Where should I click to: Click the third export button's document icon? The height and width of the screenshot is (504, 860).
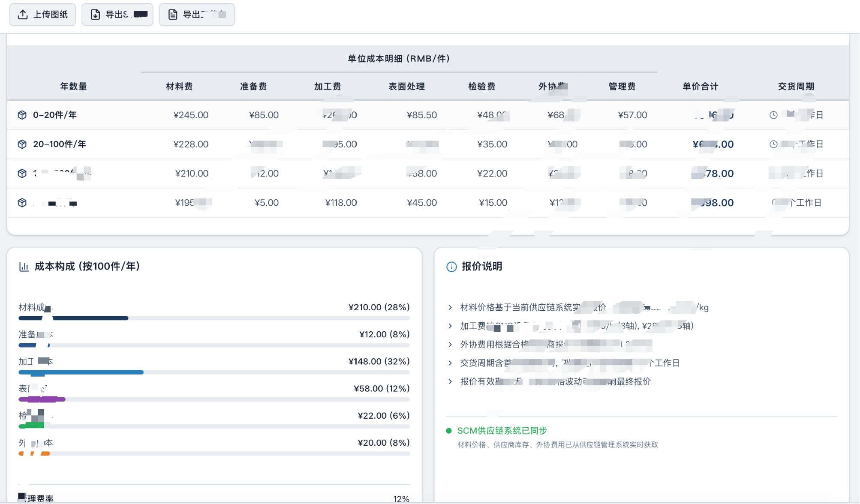[173, 15]
